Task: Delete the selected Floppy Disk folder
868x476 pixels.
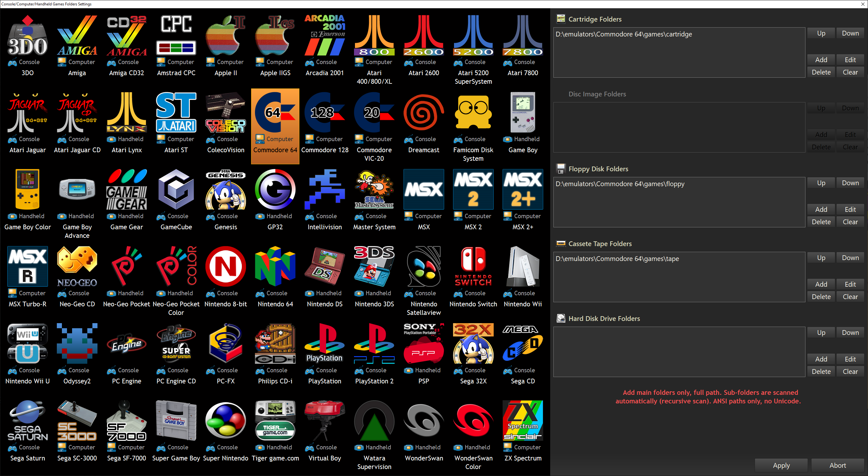Action: point(821,222)
